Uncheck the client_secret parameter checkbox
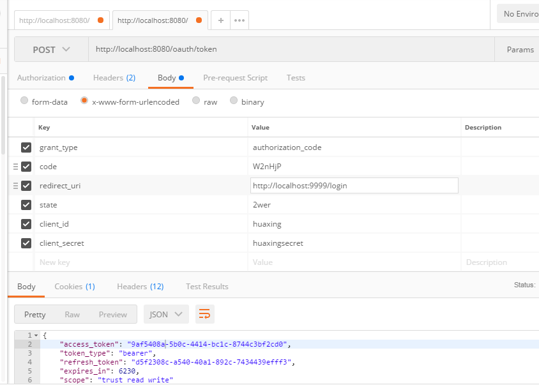Screen dimensions: 539x392 26,243
